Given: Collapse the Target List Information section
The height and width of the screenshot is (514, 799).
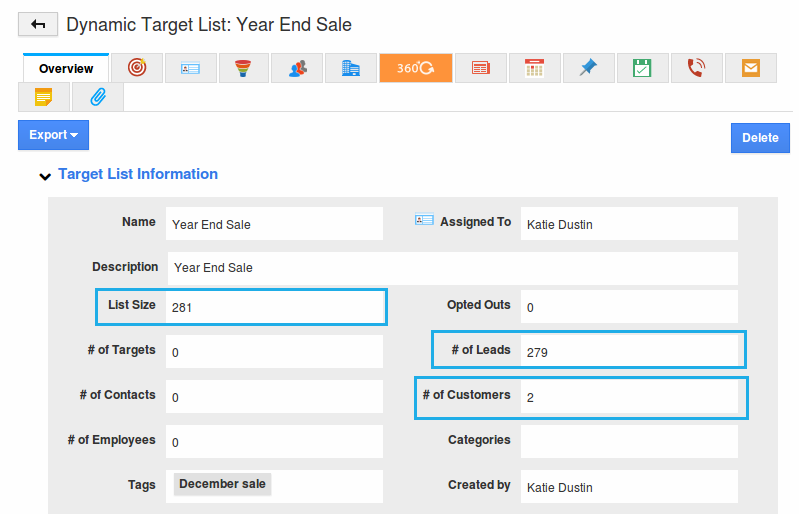Looking at the screenshot, I should [x=44, y=176].
